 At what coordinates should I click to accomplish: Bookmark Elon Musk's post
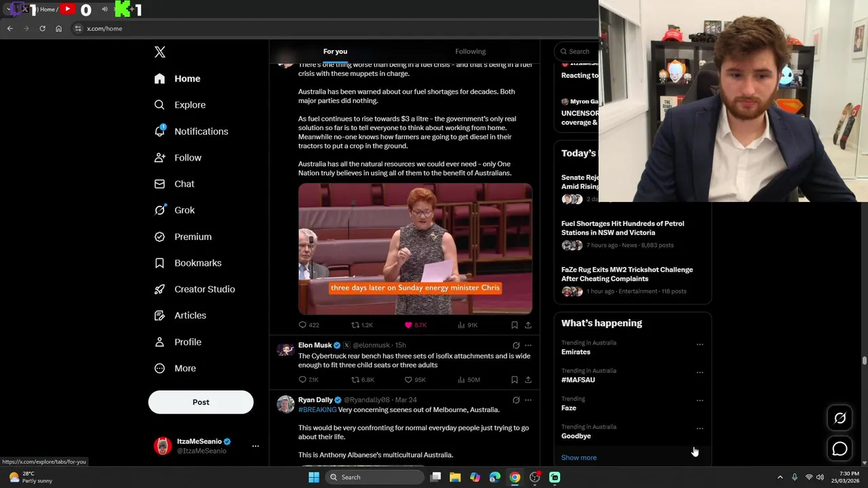click(514, 380)
